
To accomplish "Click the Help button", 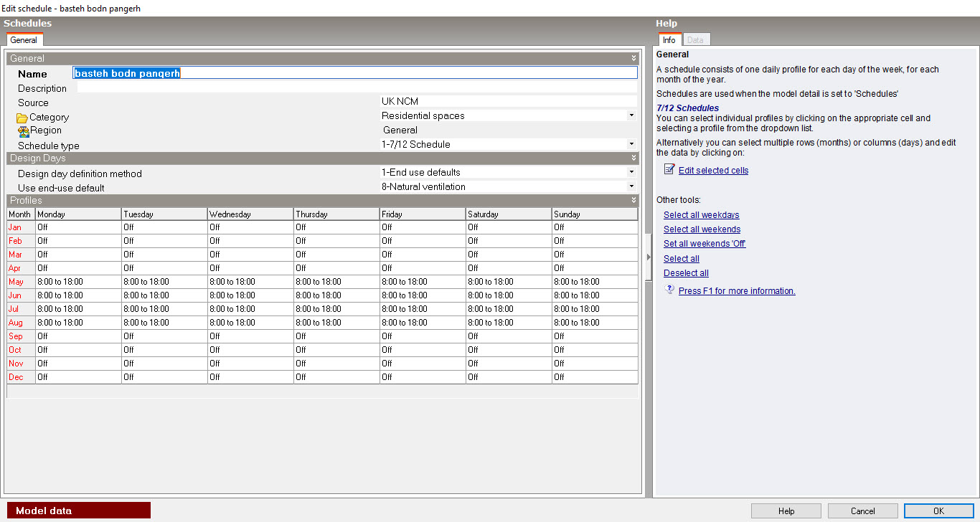I will [786, 511].
